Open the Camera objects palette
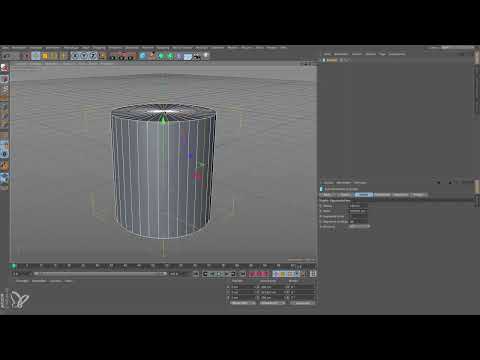480x360 pixels. coord(197,56)
